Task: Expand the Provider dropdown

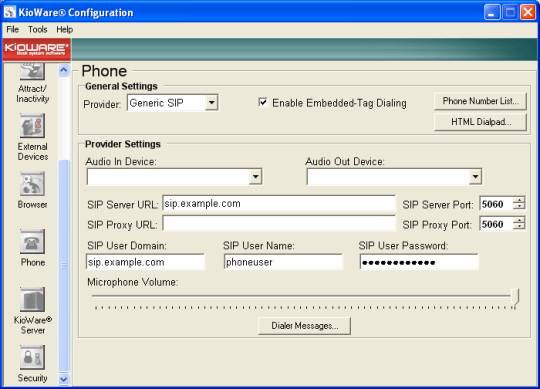Action: [211, 103]
